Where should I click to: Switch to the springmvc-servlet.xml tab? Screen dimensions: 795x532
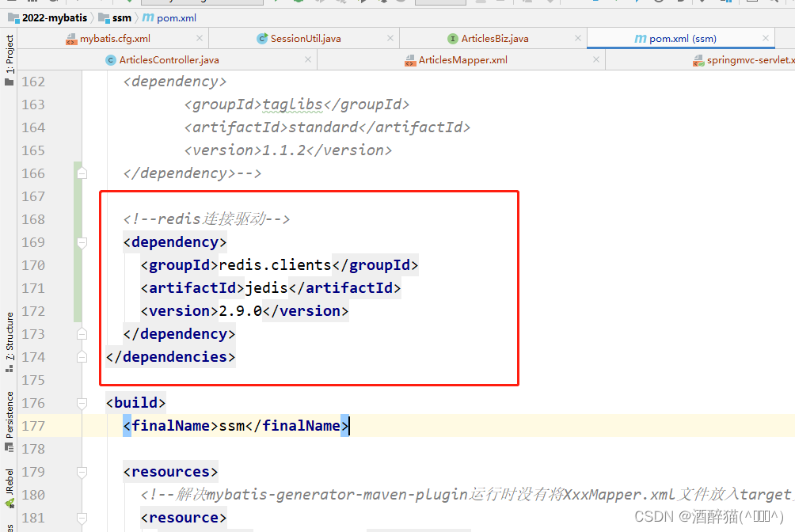click(744, 59)
